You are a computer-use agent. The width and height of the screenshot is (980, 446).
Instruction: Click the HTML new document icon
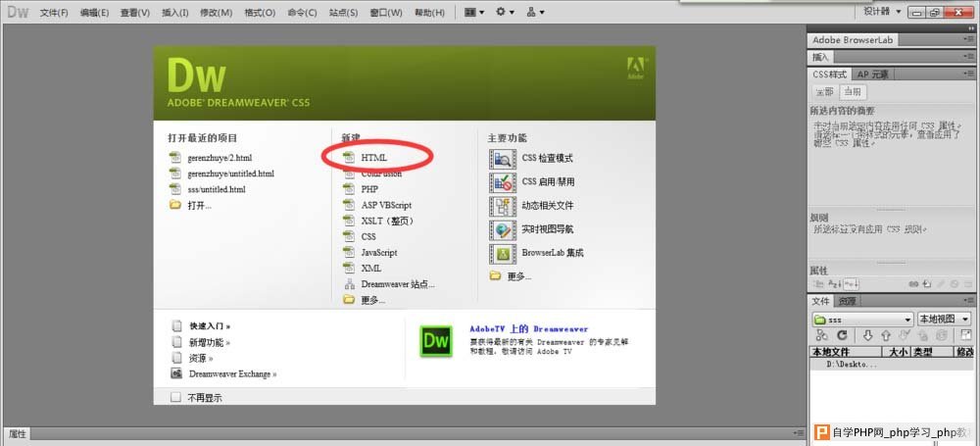349,158
